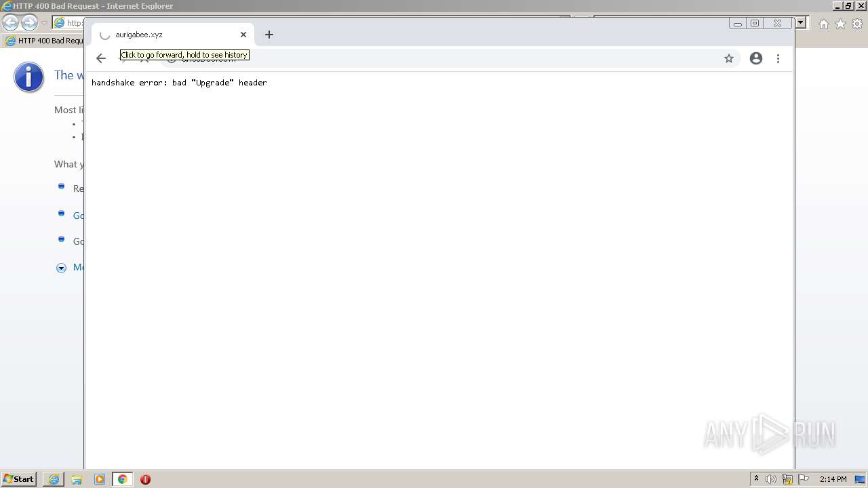Click the Show desktop taskbar button

[x=861, y=479]
